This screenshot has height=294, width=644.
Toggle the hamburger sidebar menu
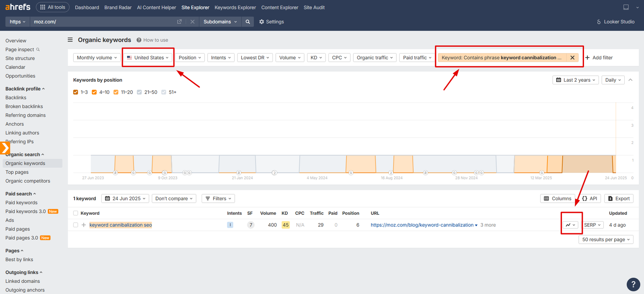pyautogui.click(x=70, y=40)
